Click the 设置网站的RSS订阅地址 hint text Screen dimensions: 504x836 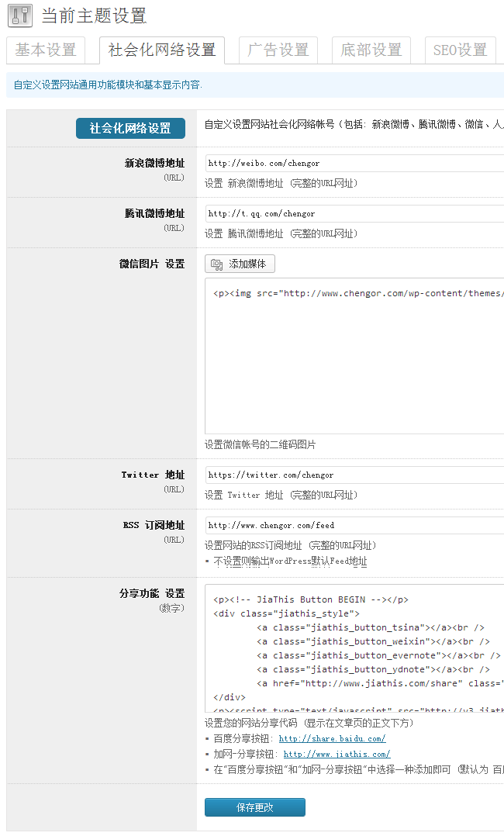(x=291, y=545)
